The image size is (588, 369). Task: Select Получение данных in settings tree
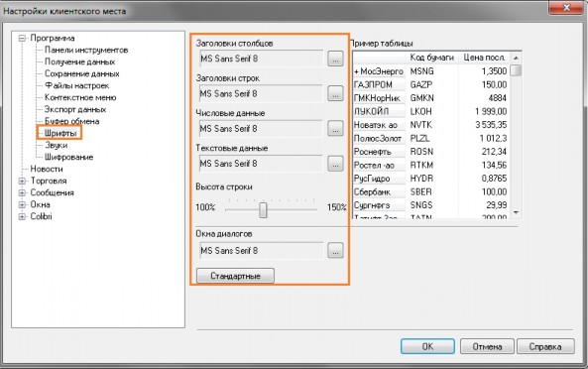click(80, 61)
